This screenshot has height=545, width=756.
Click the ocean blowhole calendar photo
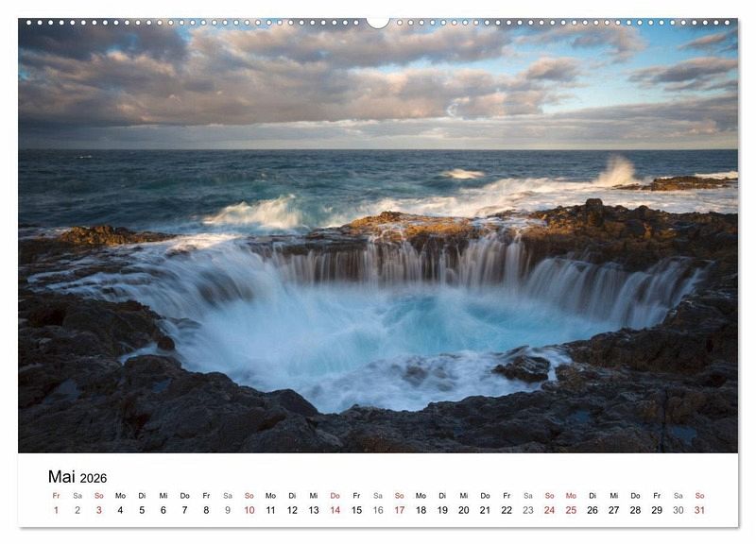point(378,235)
